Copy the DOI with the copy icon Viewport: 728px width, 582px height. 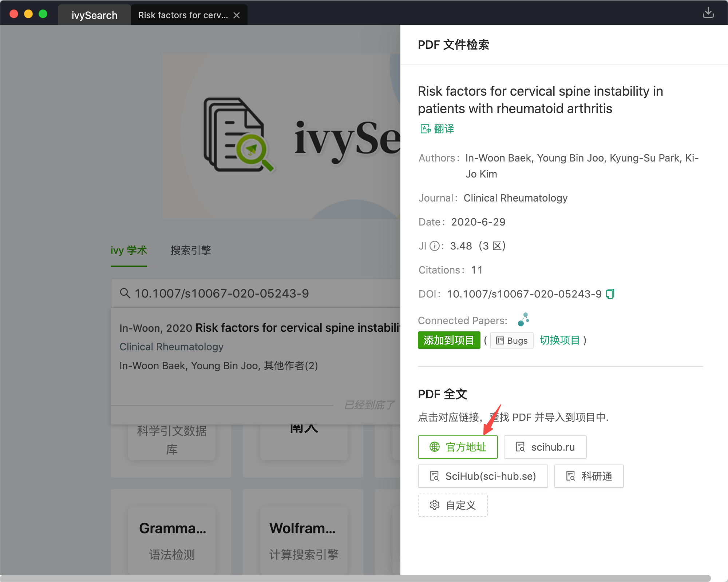[x=610, y=294]
